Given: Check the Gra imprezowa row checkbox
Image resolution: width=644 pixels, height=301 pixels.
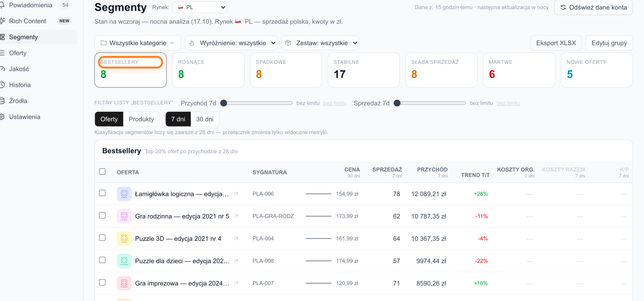Looking at the screenshot, I should (102, 283).
